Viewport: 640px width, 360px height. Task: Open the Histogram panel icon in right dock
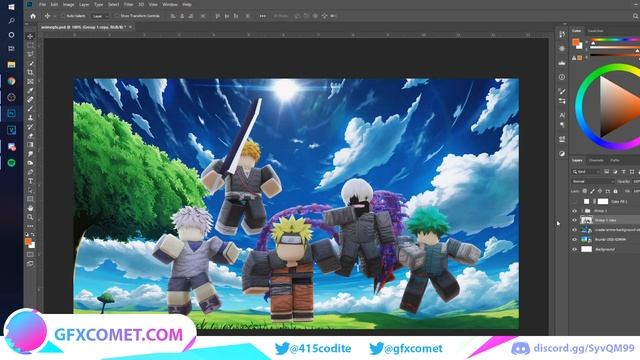[562, 63]
